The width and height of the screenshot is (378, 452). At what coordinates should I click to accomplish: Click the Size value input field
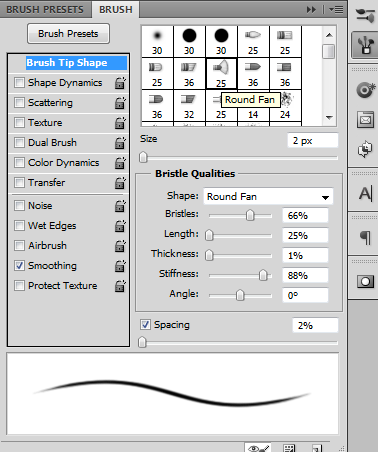tap(312, 140)
